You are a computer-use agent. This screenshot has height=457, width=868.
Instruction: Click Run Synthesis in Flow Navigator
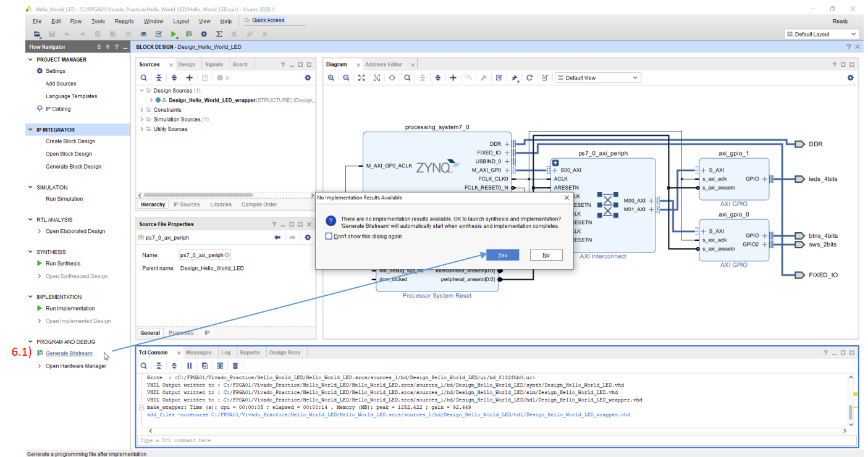tap(63, 264)
